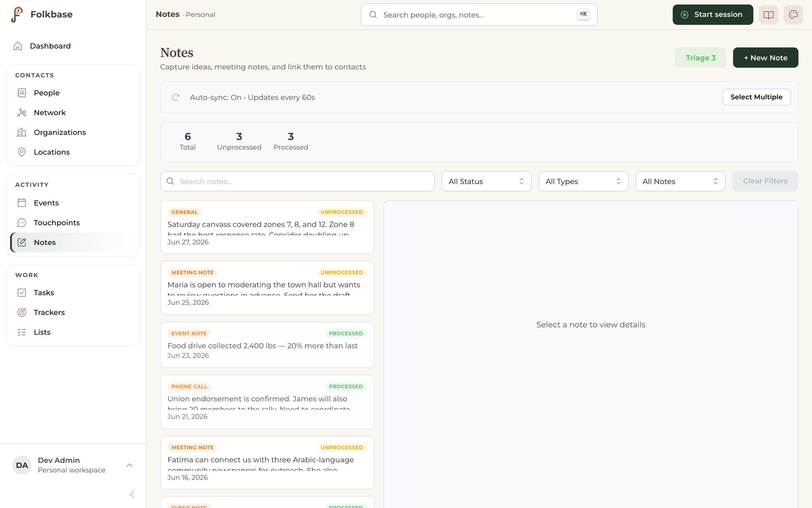Click the Jun 23, 2026 date
Screen dimensions: 812x508
(188, 356)
